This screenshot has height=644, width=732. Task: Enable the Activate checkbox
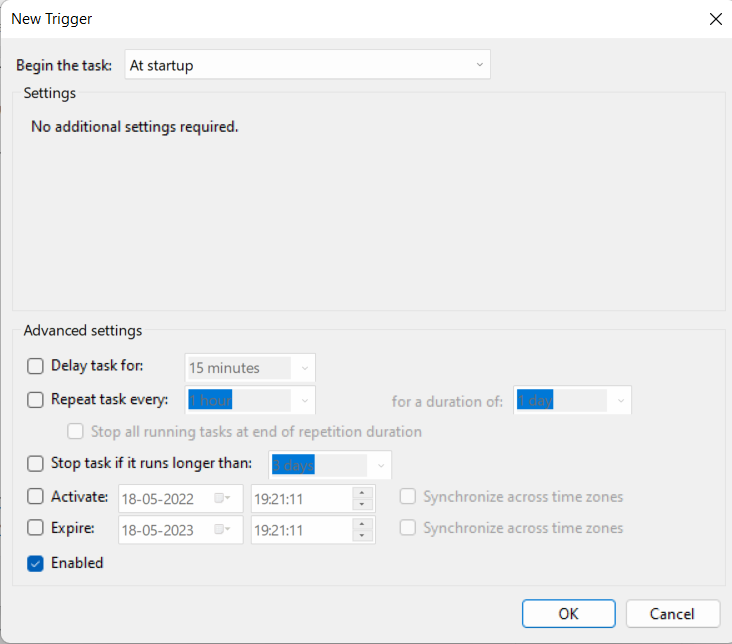[35, 496]
